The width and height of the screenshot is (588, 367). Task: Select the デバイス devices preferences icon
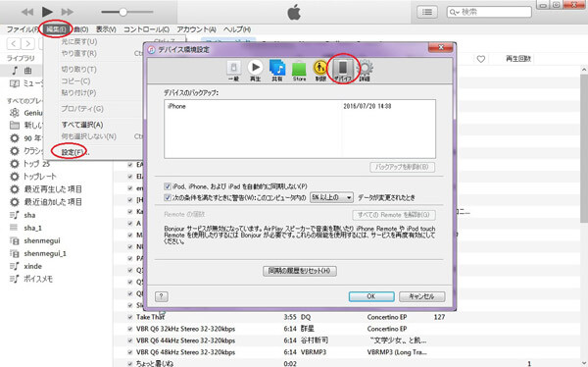[343, 70]
